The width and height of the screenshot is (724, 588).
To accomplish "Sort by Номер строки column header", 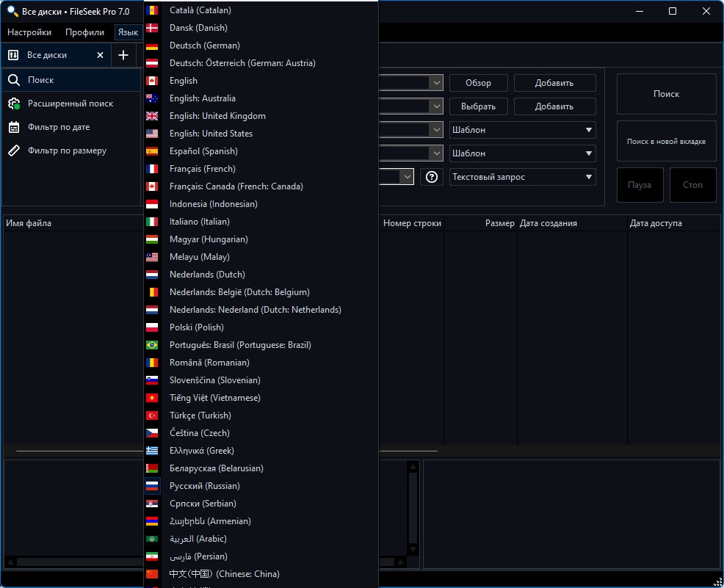I will (411, 223).
